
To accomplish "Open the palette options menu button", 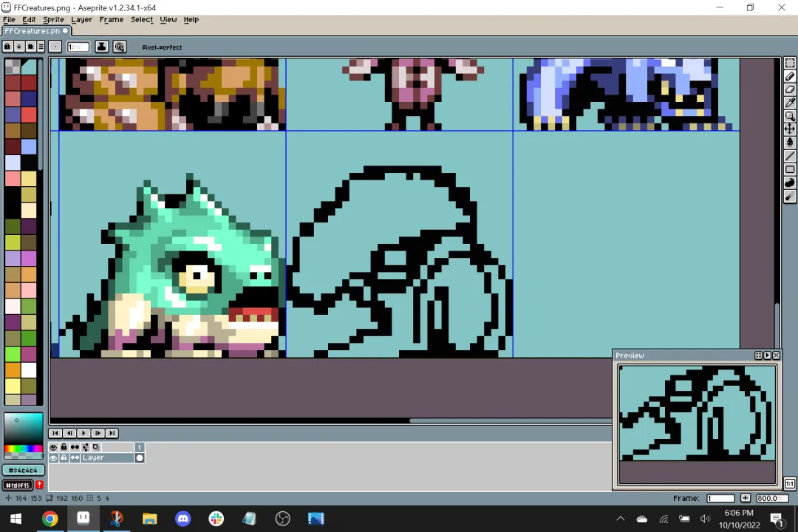I will [41, 47].
